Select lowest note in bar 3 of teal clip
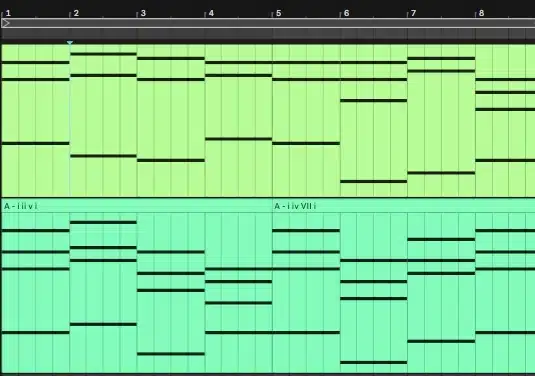Screen dimensions: 535x376 point(171,354)
